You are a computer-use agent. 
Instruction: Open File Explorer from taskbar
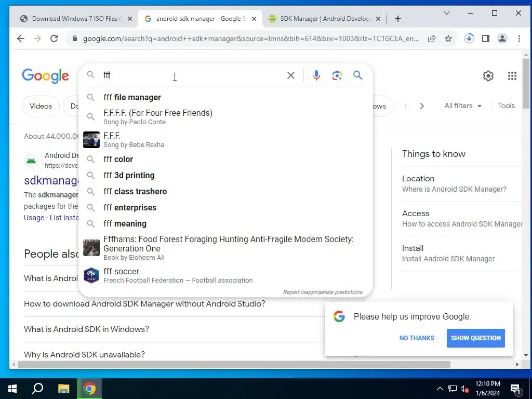[x=63, y=389]
